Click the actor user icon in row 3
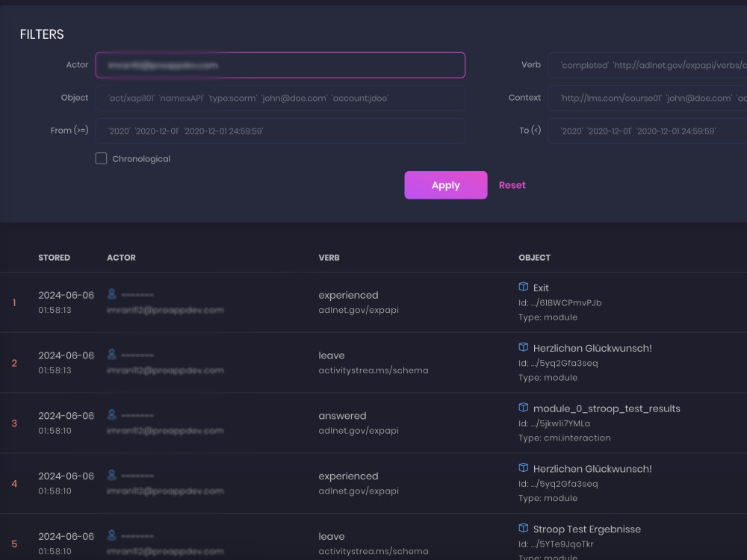The height and width of the screenshot is (560, 747). 112,414
